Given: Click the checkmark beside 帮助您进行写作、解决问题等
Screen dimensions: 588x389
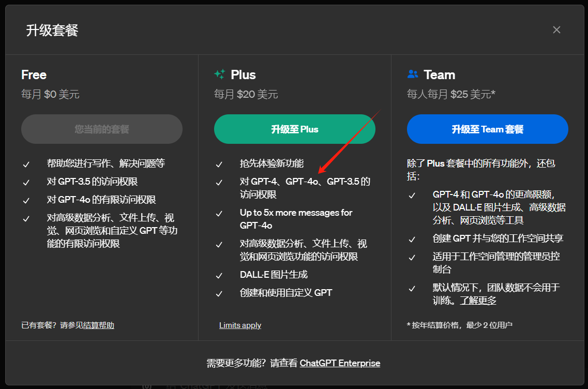Looking at the screenshot, I should (x=26, y=164).
